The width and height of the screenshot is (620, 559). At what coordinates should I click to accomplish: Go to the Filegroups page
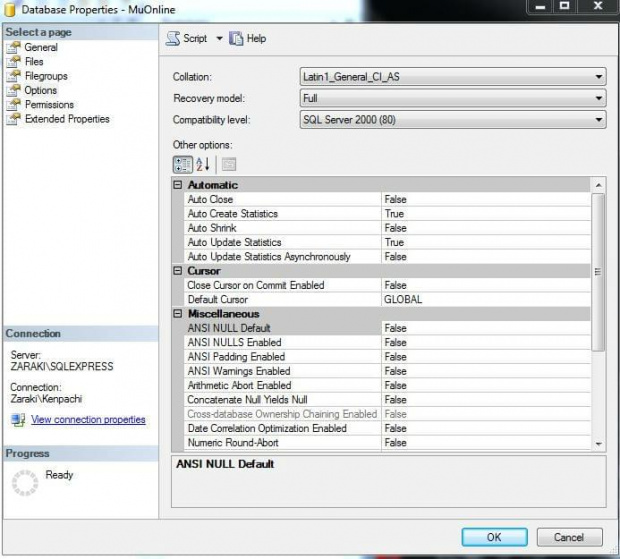[46, 75]
